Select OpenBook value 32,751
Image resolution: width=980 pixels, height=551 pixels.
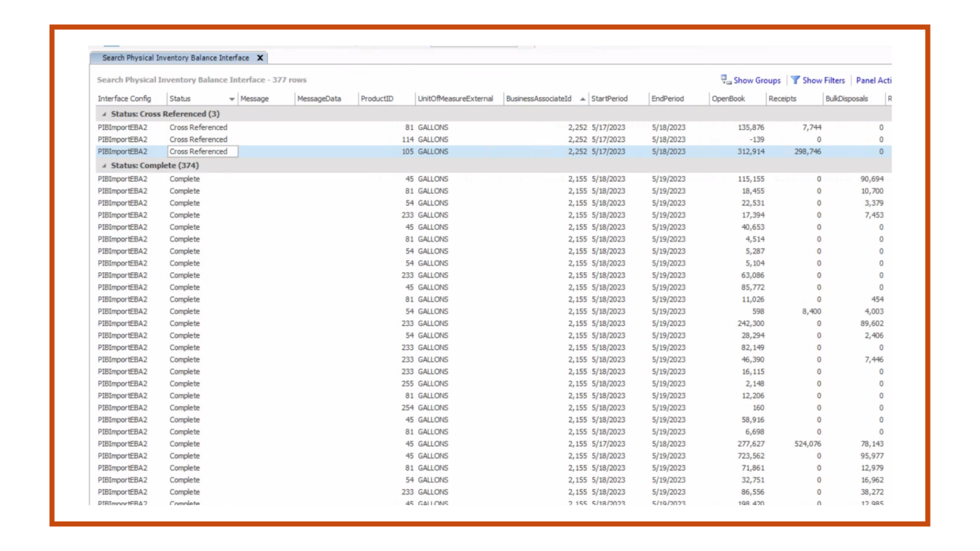coord(753,481)
